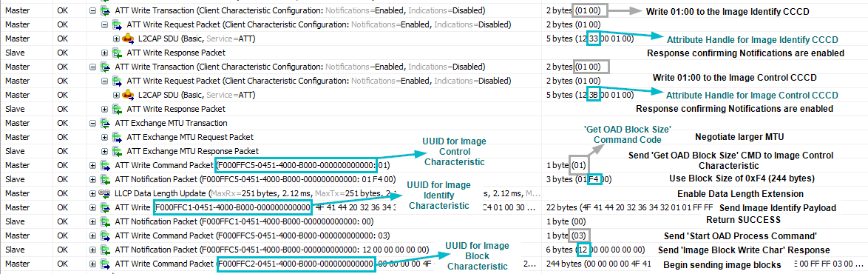Click the ATT Exchange MTU Request Packet icon
Screen dimensions: 868x274
click(118, 137)
